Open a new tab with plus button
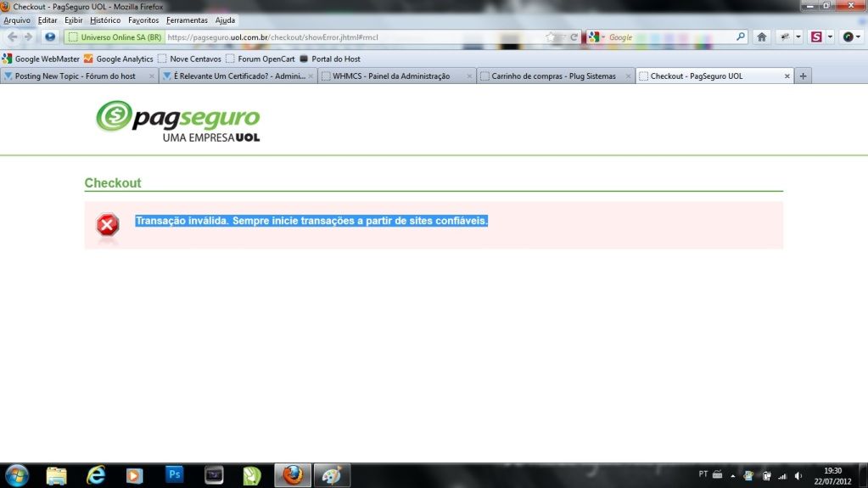868x488 pixels. [x=804, y=76]
